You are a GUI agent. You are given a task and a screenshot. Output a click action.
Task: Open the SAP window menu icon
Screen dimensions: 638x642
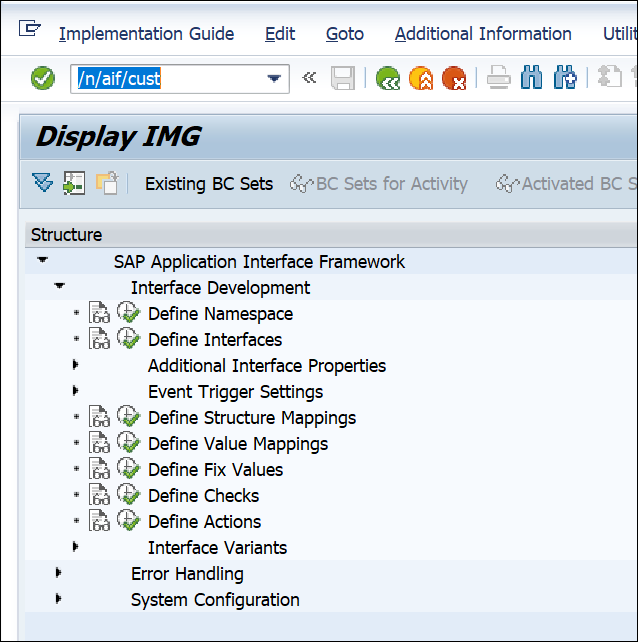(x=29, y=29)
